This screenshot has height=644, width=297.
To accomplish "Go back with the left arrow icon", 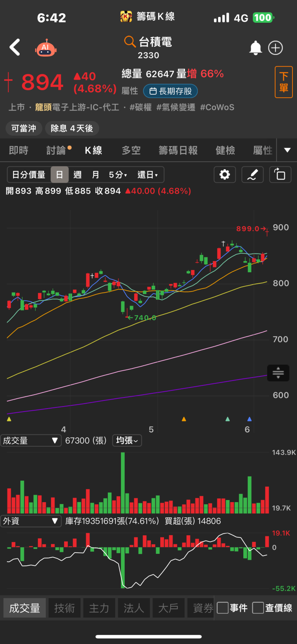I will (x=15, y=47).
